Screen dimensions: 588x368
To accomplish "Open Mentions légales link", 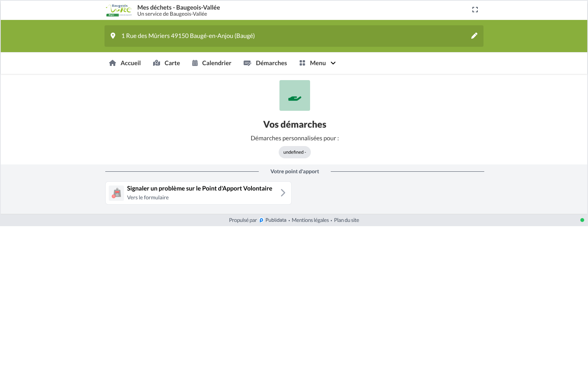I will pyautogui.click(x=310, y=220).
